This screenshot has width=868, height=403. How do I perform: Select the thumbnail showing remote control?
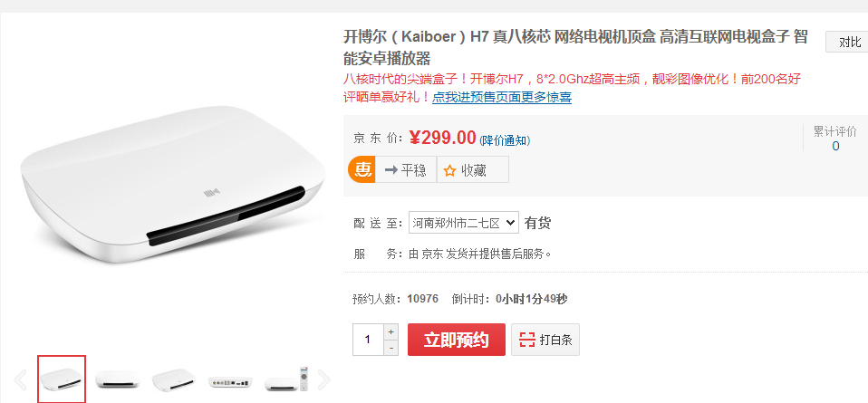point(286,379)
